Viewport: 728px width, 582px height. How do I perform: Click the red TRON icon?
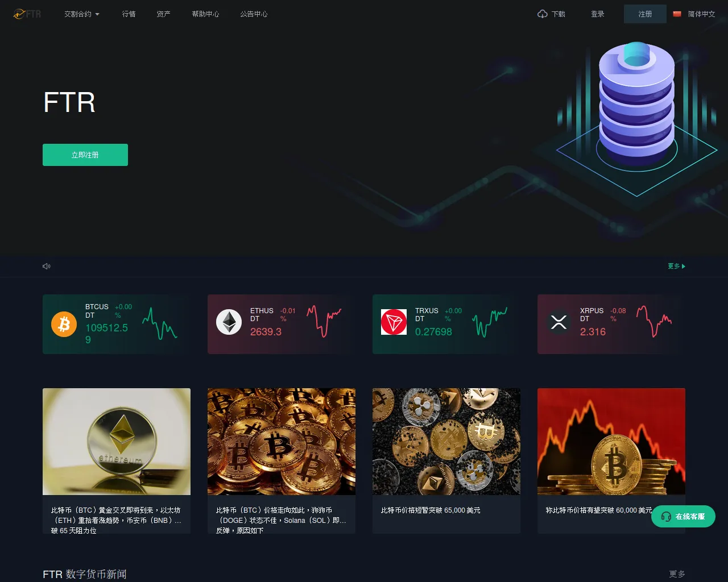click(394, 322)
